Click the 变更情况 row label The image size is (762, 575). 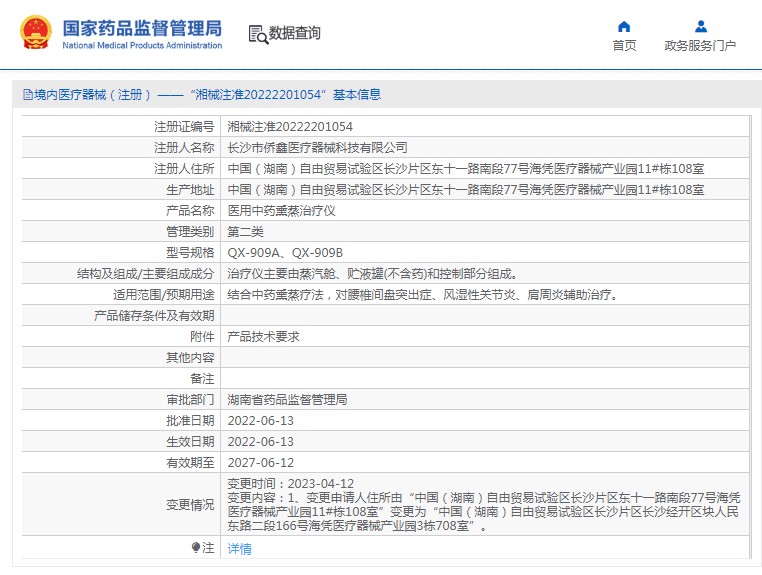pyautogui.click(x=190, y=505)
